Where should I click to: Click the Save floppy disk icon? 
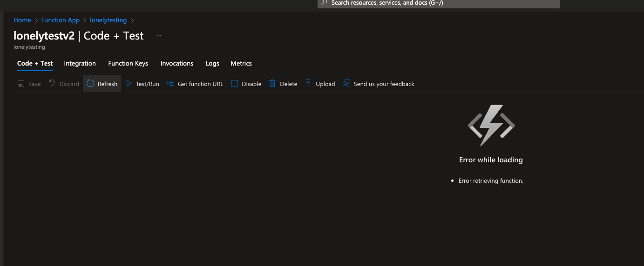tap(21, 84)
